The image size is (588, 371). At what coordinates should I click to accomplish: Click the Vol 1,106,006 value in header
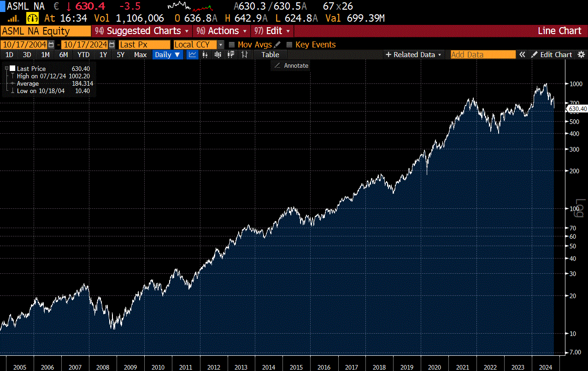[x=129, y=18]
